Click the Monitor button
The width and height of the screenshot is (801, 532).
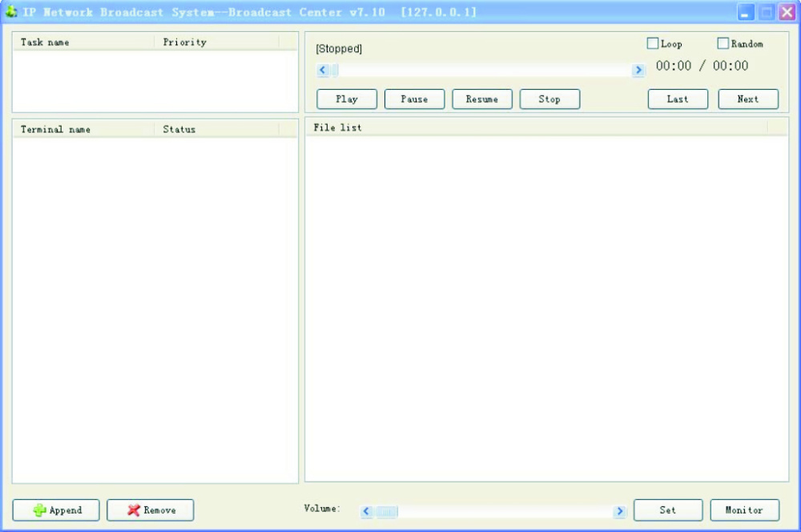point(744,510)
